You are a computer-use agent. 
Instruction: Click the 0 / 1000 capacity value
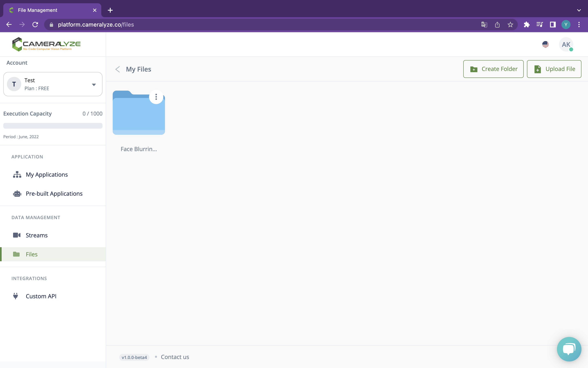[x=92, y=114]
